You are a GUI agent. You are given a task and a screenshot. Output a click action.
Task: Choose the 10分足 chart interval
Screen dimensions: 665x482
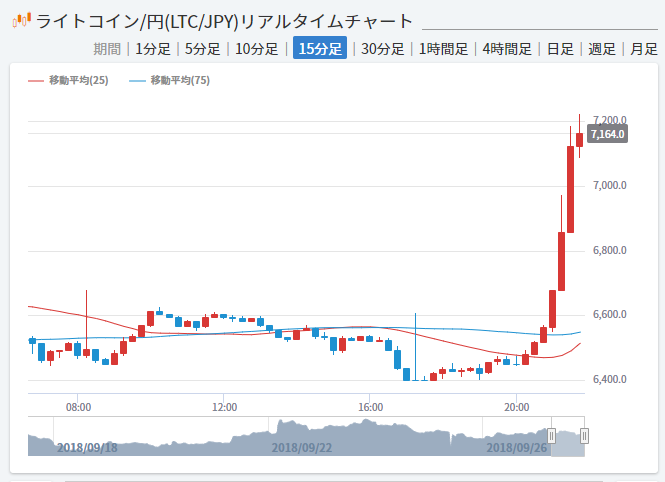click(x=256, y=49)
